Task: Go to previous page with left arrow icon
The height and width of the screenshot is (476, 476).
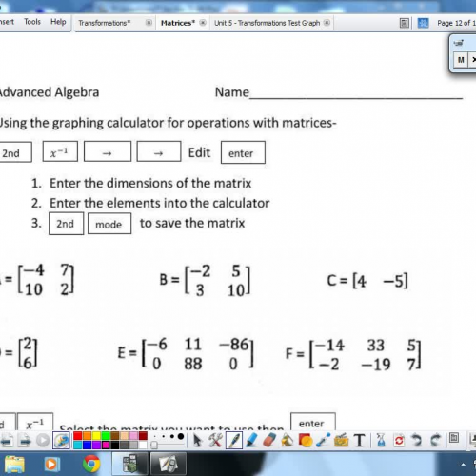Action: 7,441
